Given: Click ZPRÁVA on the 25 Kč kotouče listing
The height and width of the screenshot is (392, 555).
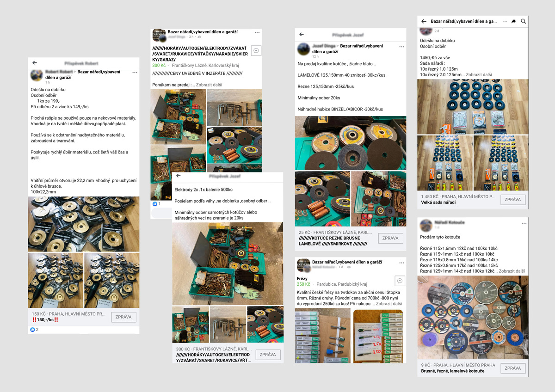Looking at the screenshot, I should click(391, 239).
